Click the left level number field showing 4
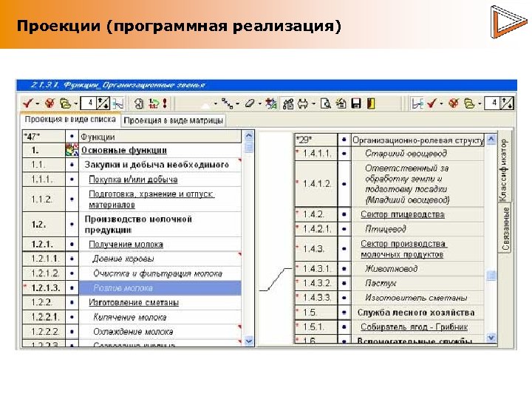This screenshot has width=532, height=399. (x=88, y=103)
